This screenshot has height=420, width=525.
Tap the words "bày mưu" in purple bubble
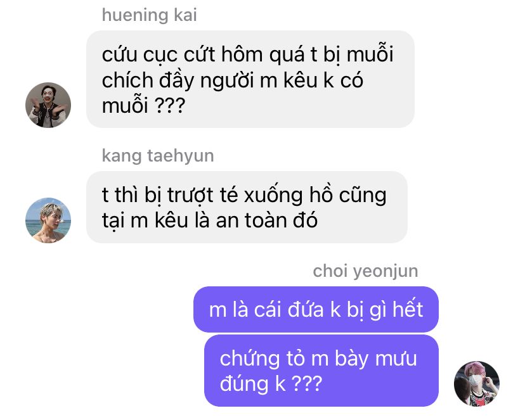(375, 359)
